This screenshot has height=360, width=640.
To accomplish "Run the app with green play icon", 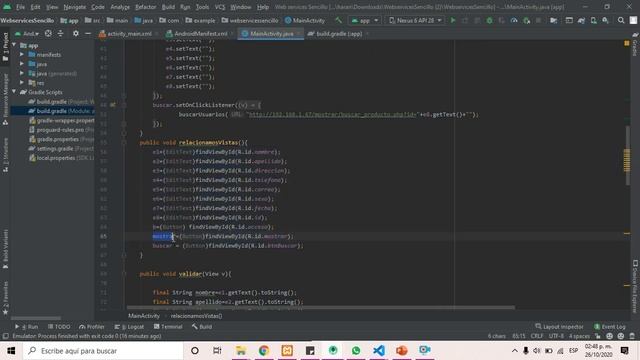I will (x=453, y=20).
